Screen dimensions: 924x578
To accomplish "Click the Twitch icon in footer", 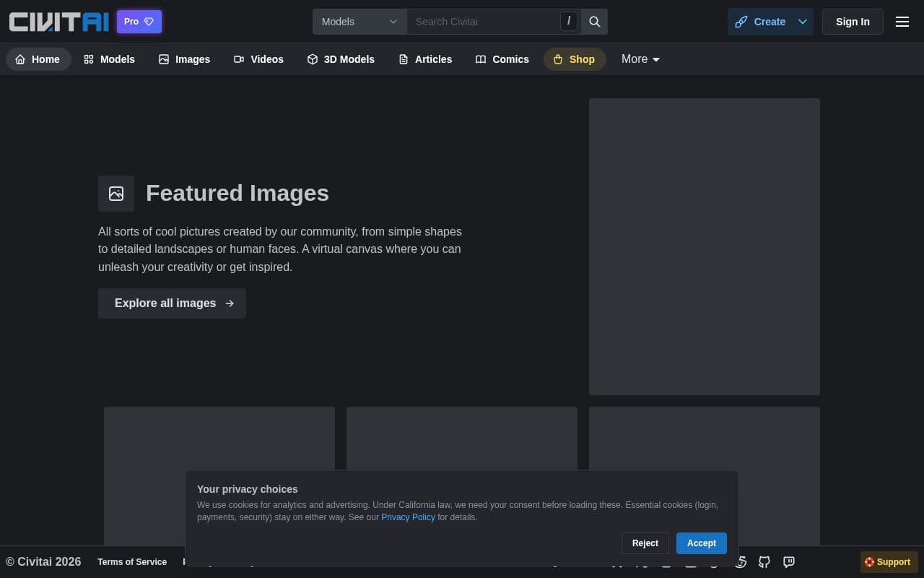I will coord(789,562).
